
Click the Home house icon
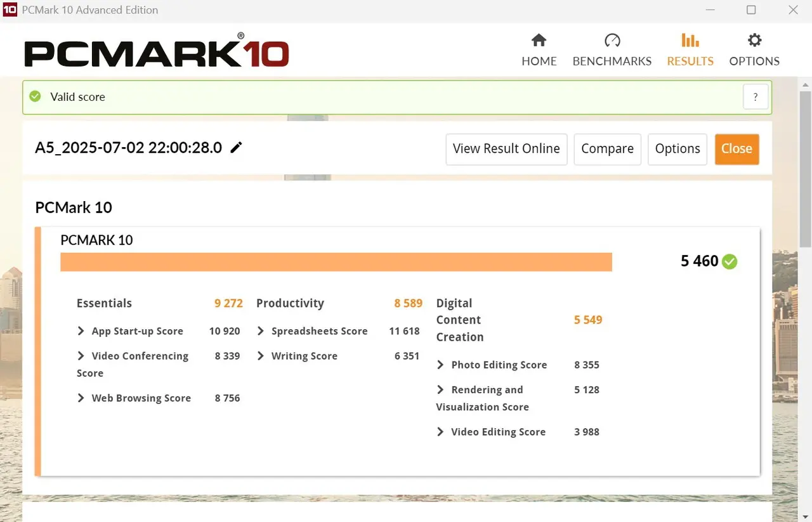coord(539,41)
